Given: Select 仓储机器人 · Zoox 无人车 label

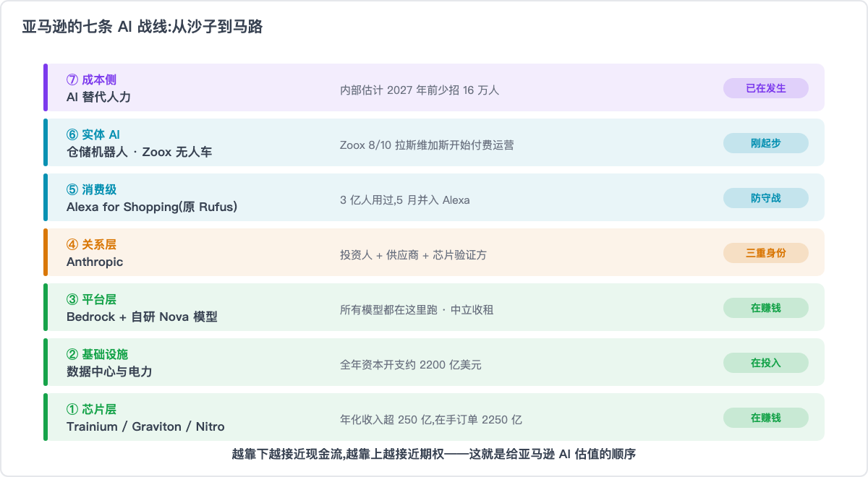Looking at the screenshot, I should click(x=139, y=152).
